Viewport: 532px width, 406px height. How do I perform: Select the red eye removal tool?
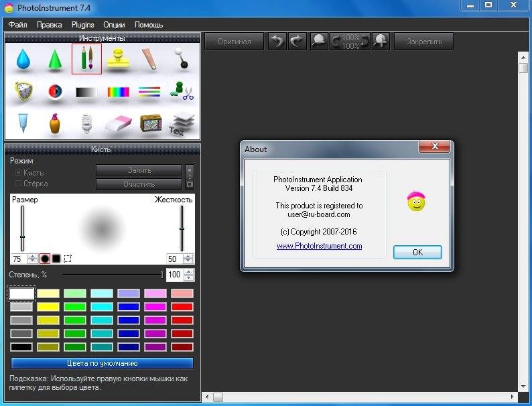click(x=55, y=91)
